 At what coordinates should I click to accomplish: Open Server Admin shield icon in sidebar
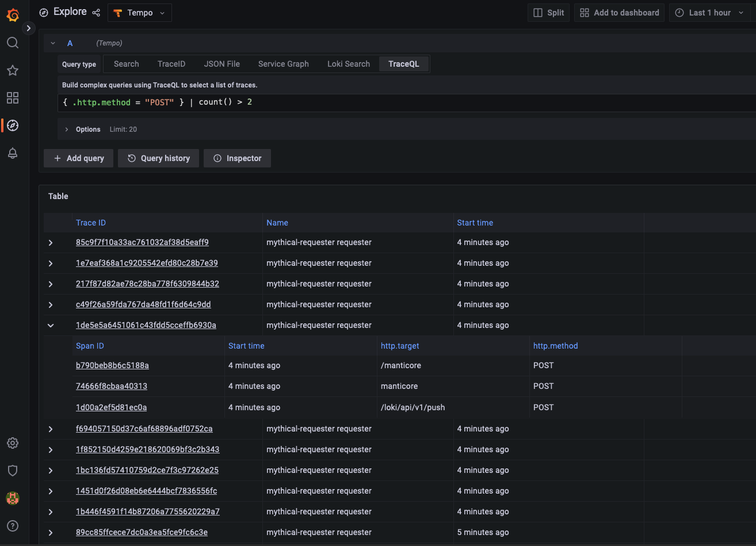pyautogui.click(x=13, y=471)
